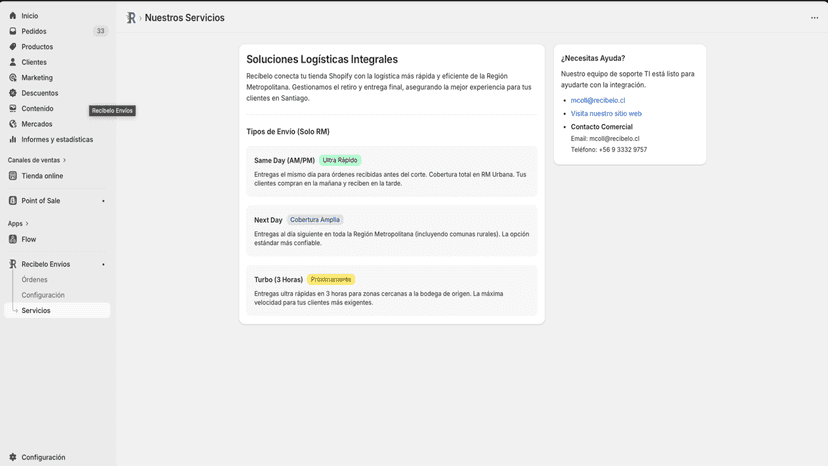Open Descuentos section
The width and height of the screenshot is (828, 466).
coord(40,93)
